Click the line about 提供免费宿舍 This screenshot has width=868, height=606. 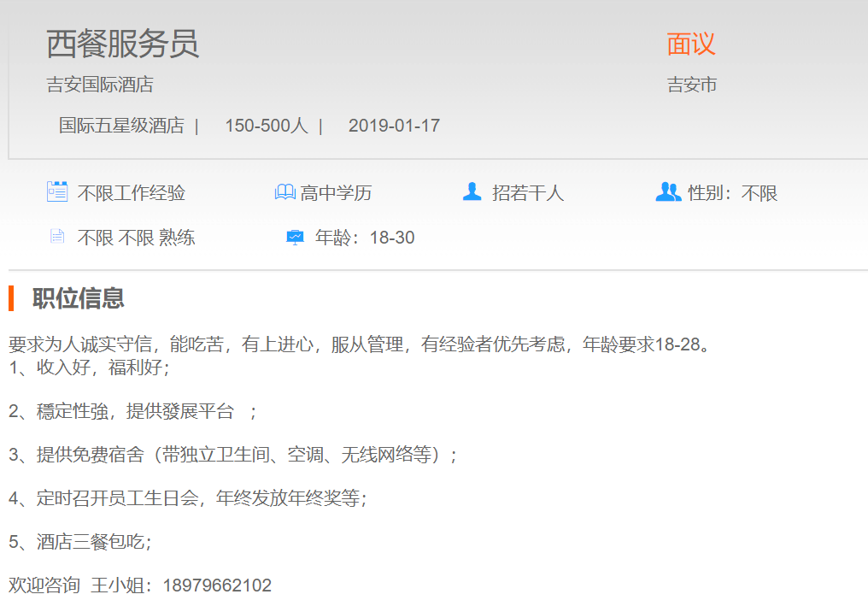coord(232,455)
